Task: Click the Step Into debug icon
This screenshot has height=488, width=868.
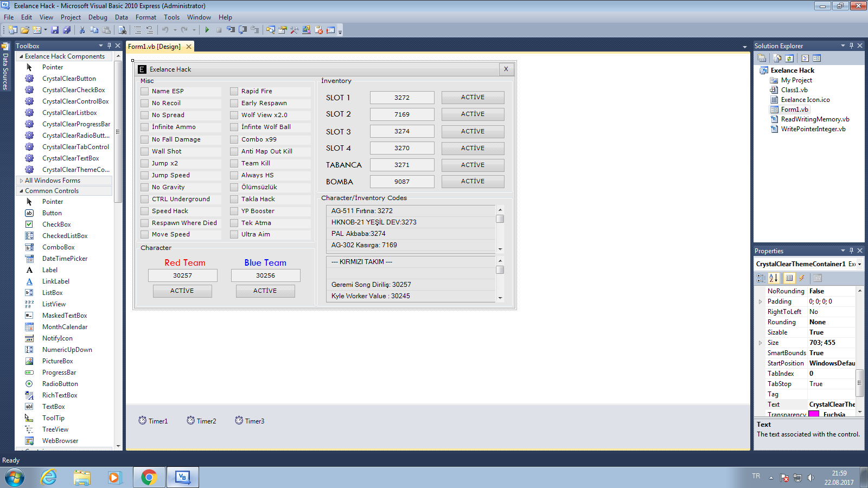Action: (231, 30)
